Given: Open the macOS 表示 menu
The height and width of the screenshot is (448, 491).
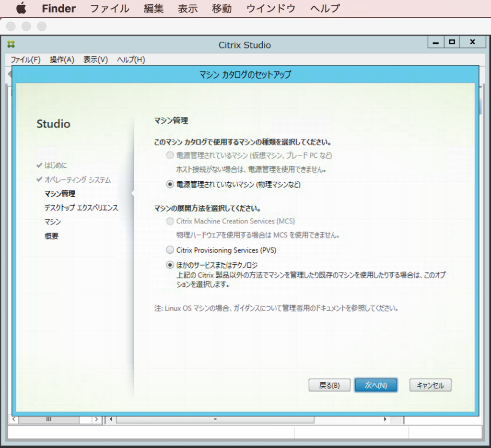Looking at the screenshot, I should (x=188, y=9).
